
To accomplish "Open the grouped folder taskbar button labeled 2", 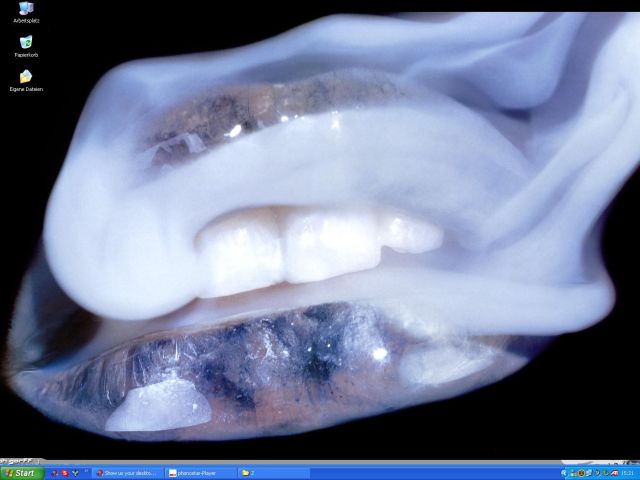I will [x=272, y=473].
